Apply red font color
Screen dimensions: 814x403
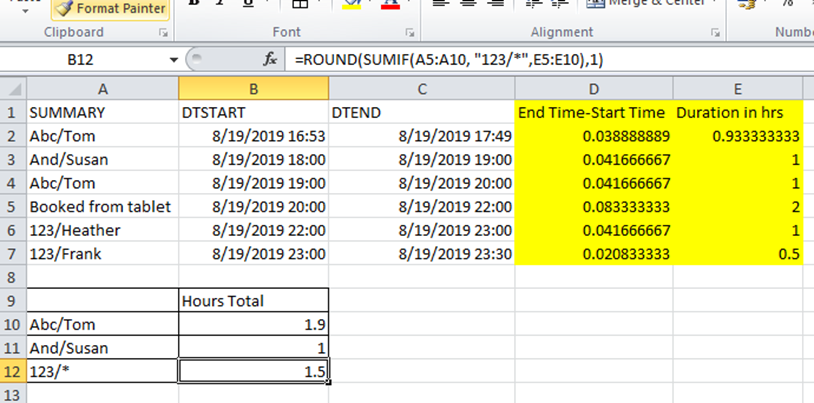(390, 4)
